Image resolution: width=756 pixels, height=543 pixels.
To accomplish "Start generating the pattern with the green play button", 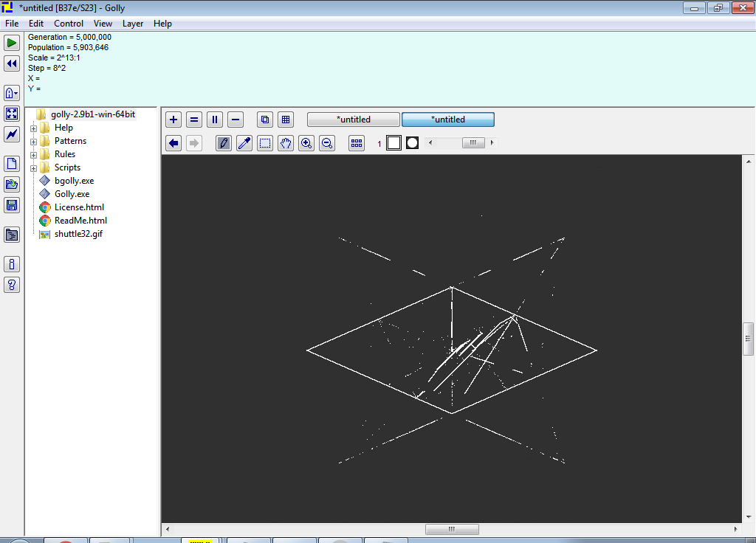I will coord(12,43).
